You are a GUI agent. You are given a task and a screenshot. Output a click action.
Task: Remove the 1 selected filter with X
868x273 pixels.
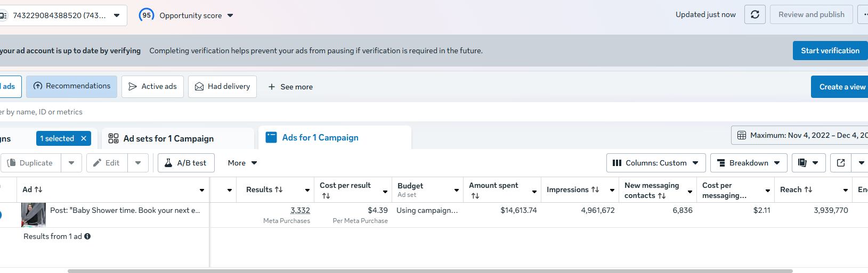(84, 138)
